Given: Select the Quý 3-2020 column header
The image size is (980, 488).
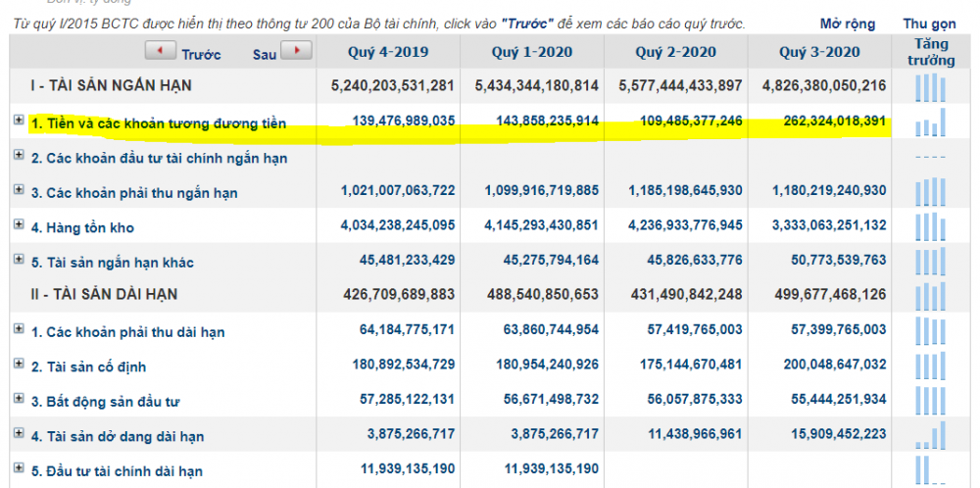Looking at the screenshot, I should (x=819, y=52).
